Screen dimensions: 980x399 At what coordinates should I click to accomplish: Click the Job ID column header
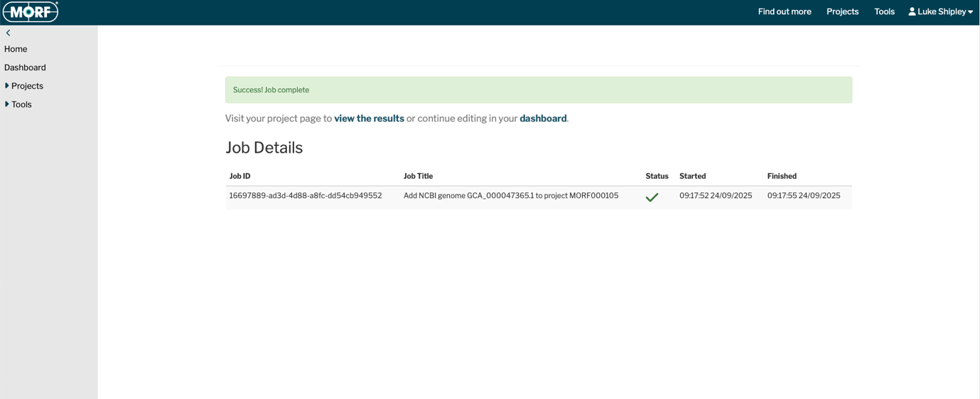point(239,176)
